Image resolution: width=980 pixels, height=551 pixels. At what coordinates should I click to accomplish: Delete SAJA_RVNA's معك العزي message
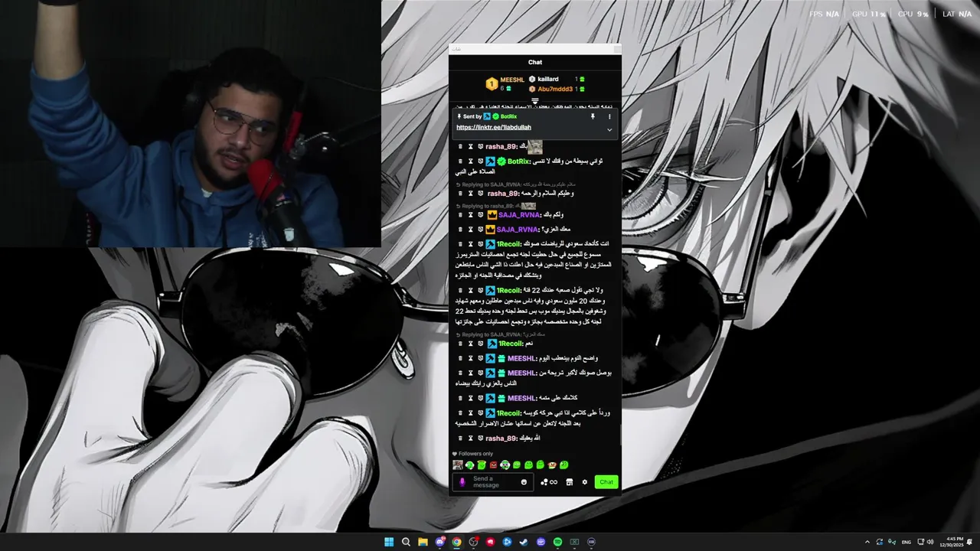[x=460, y=229]
